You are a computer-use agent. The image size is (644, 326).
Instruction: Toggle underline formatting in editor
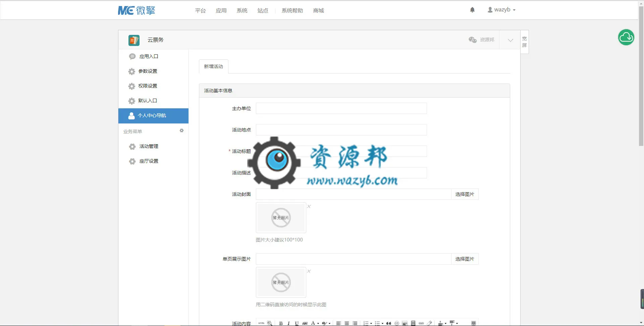point(297,323)
